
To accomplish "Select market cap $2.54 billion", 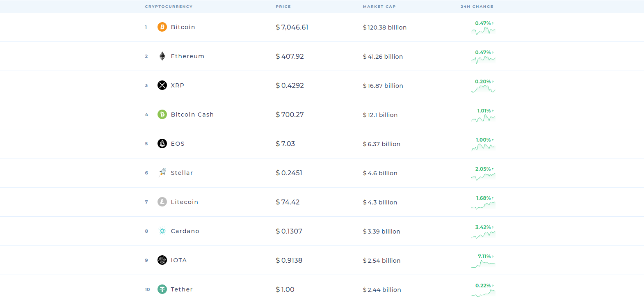I will coord(381,261).
